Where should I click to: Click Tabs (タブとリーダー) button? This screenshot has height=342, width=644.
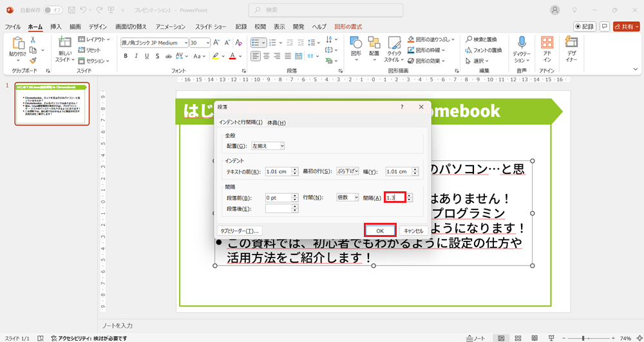[x=240, y=231]
